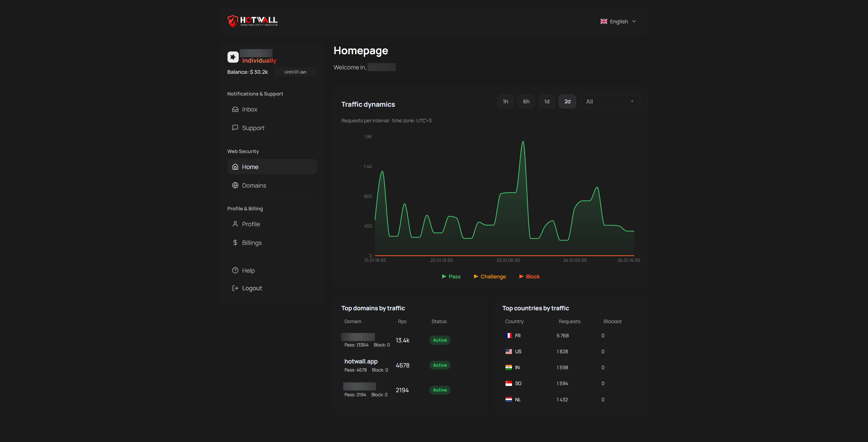Open the Inbox from sidebar
The height and width of the screenshot is (442, 868).
[x=249, y=109]
